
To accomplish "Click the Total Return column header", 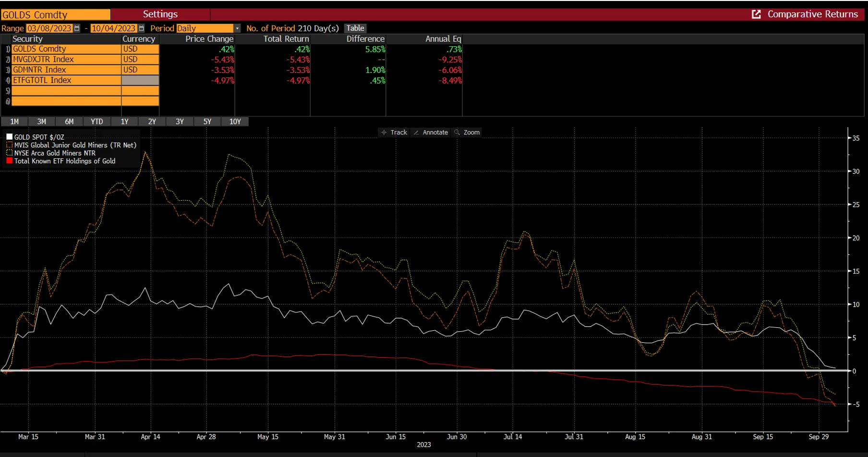I will point(286,39).
